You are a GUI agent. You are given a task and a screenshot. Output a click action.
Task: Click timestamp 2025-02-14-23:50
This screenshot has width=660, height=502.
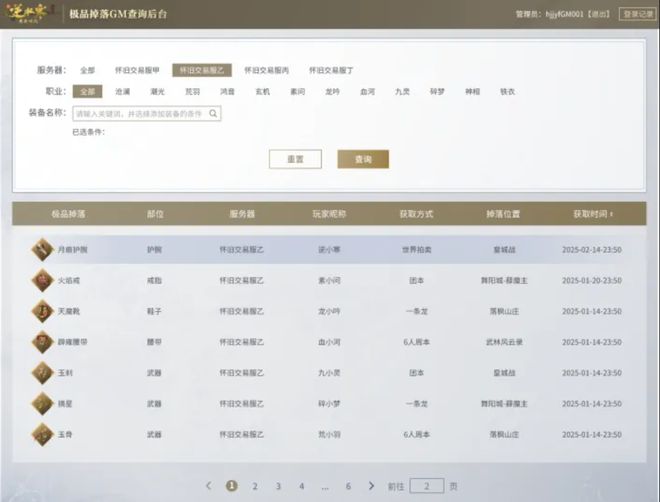(x=592, y=250)
